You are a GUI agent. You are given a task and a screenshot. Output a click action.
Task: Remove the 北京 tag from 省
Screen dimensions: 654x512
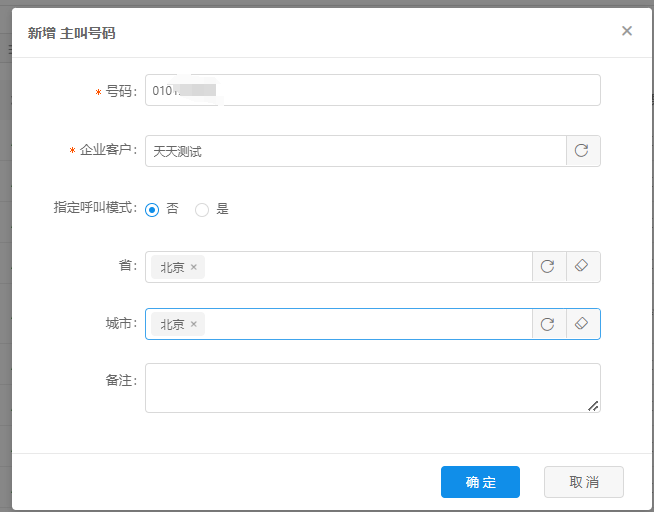tap(194, 267)
